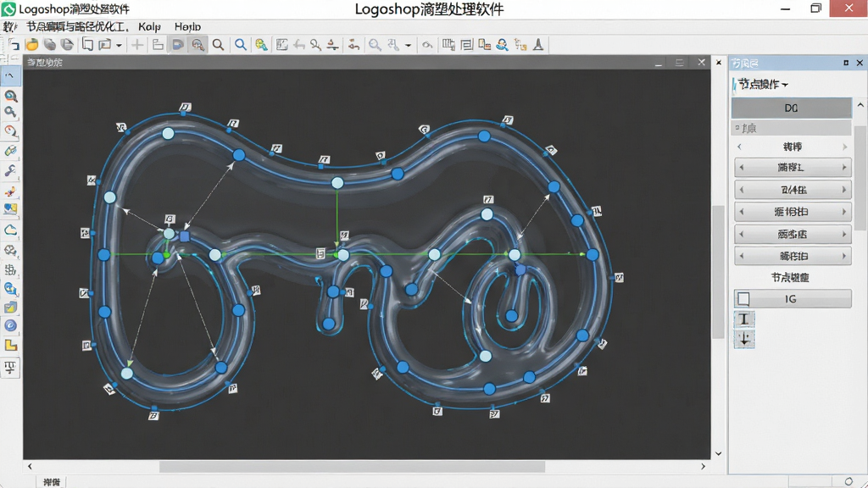Open dropdown arrow after gray zoom icons

coord(408,46)
